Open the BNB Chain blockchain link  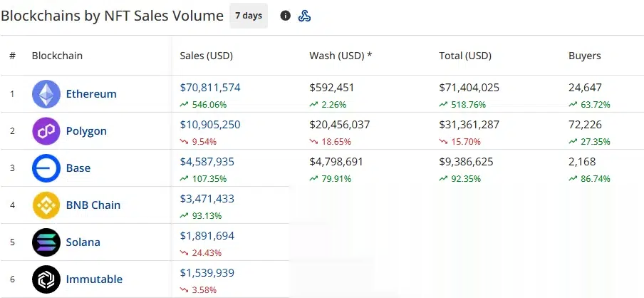click(x=93, y=205)
